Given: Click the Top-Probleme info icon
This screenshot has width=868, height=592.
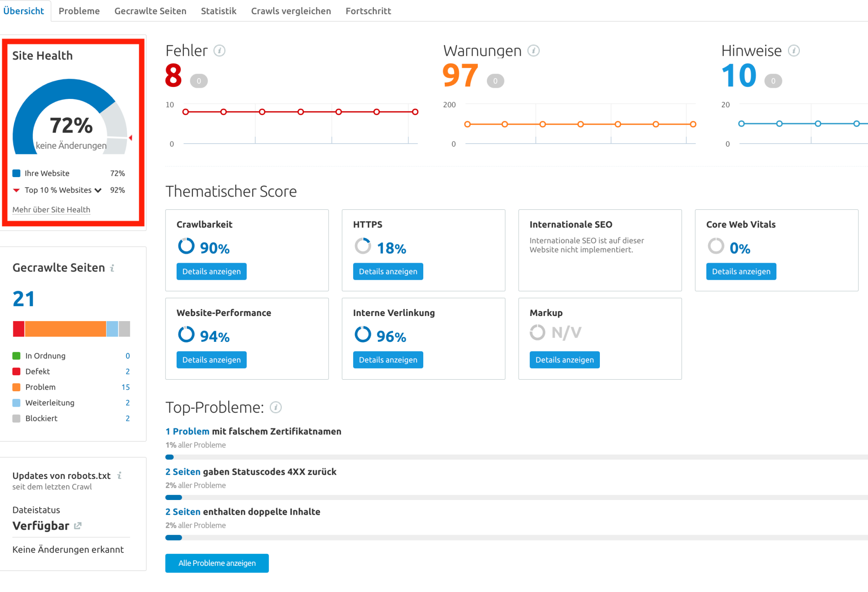Looking at the screenshot, I should point(276,407).
